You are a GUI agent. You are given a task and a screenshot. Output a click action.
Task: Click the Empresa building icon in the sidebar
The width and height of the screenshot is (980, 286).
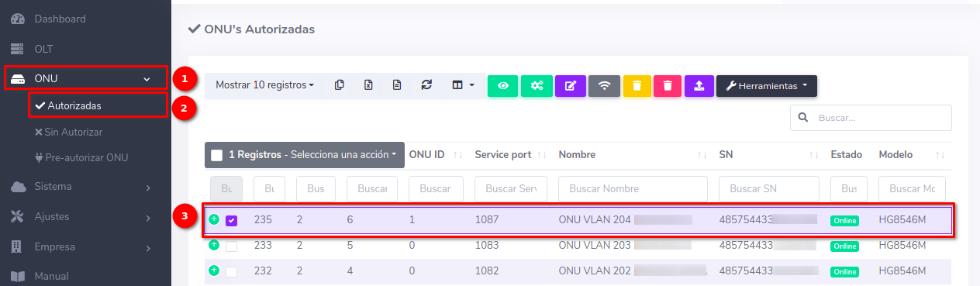tap(17, 246)
